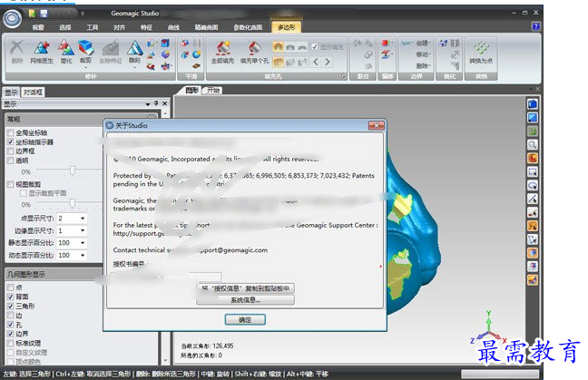Click the copy 授权信息 to clipboard button
The height and width of the screenshot is (380, 588).
coord(245,288)
